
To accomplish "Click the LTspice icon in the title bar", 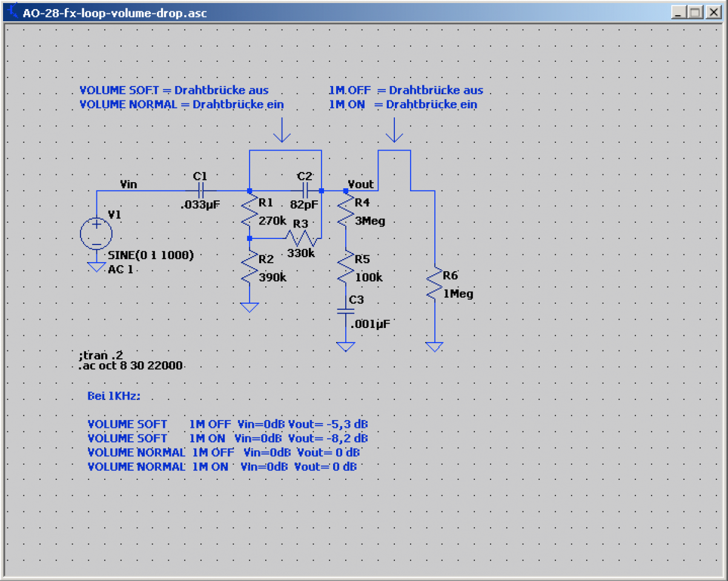I will [12, 12].
